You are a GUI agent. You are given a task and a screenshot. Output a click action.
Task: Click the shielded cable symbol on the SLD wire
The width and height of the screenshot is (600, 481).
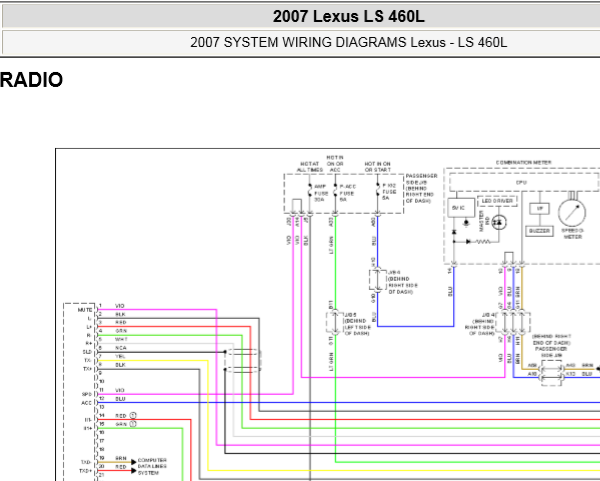pyautogui.click(x=243, y=360)
